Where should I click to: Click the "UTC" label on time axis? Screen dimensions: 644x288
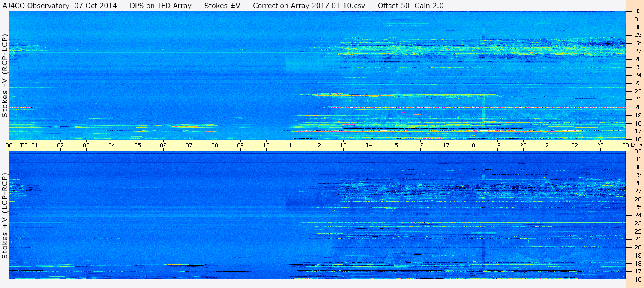[x=21, y=145]
